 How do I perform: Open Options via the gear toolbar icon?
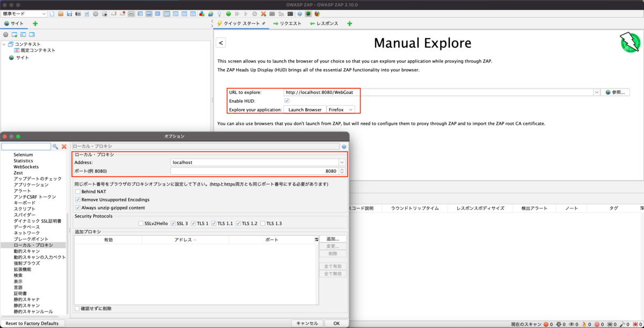(x=96, y=13)
